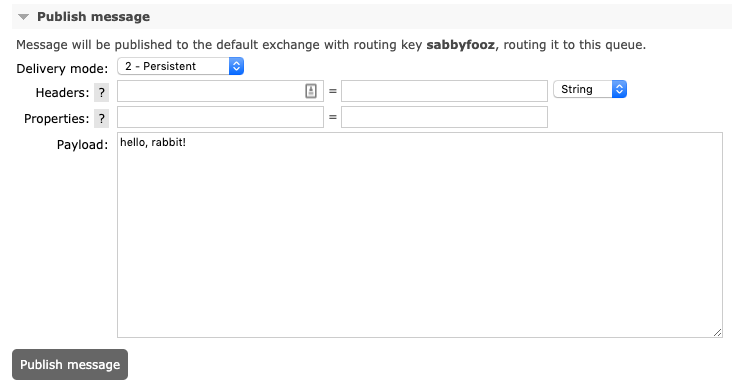This screenshot has width=732, height=388.
Task: Focus the Headers value input field
Action: [x=444, y=91]
